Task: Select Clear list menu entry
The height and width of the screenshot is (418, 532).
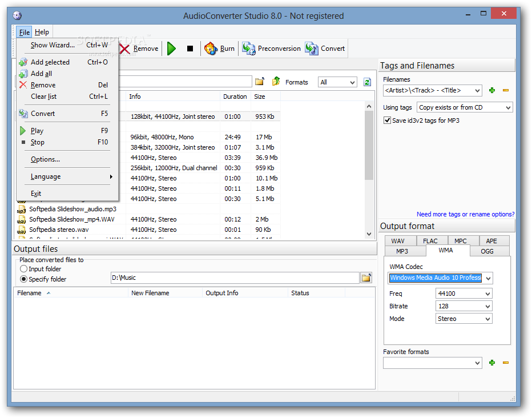Action: point(67,97)
